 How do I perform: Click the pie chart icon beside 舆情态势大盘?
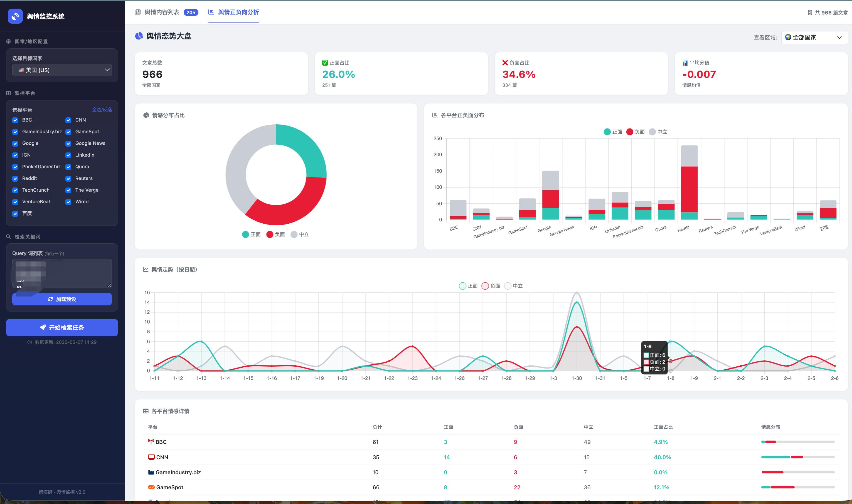coord(139,36)
